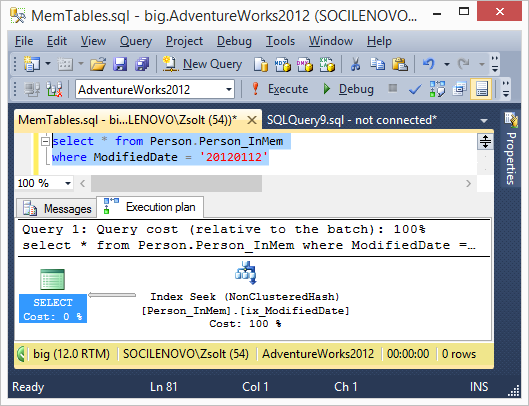Switch to the Messages tab

[57, 209]
